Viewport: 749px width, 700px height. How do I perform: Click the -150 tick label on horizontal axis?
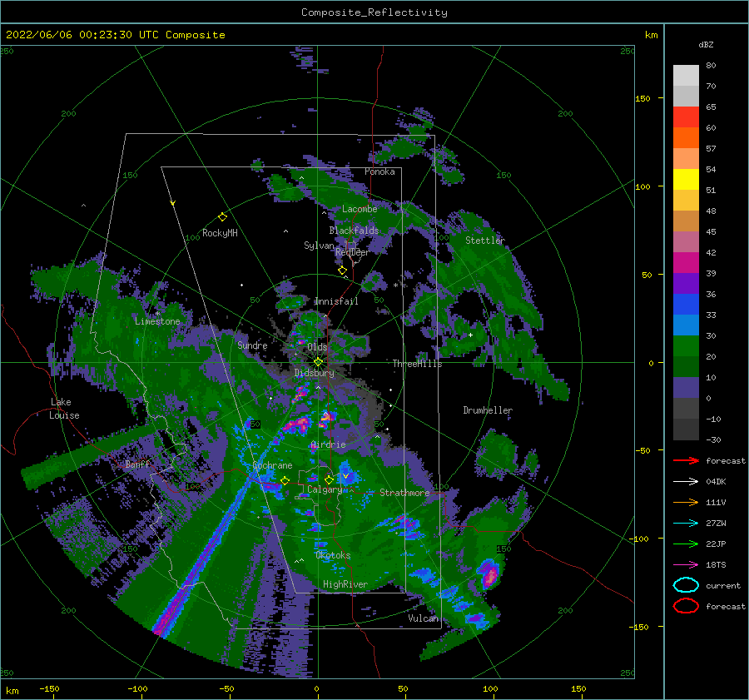(x=49, y=688)
